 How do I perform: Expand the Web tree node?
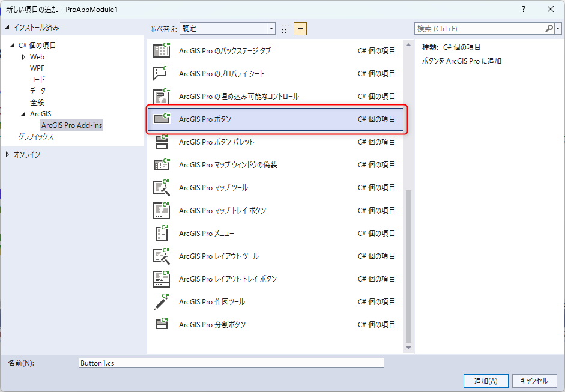click(24, 57)
